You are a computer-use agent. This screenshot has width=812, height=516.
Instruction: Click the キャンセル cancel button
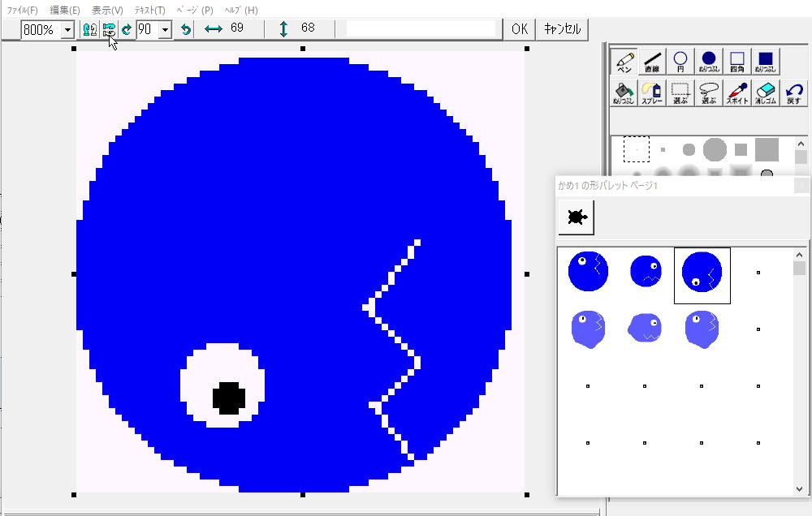click(x=563, y=29)
